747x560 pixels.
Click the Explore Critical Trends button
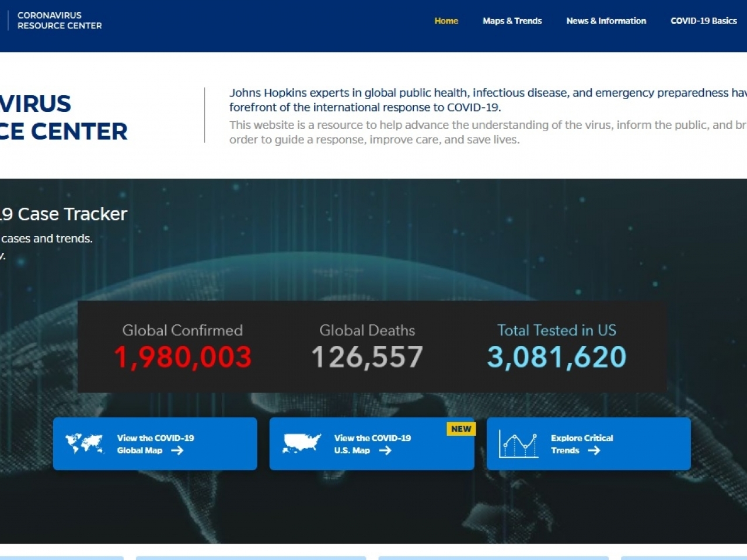point(588,444)
